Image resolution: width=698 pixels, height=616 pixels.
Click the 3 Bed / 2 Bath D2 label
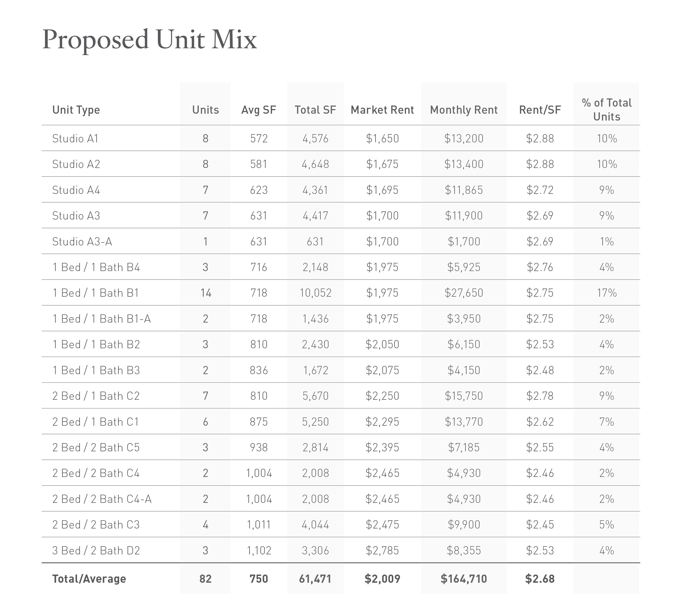96,551
